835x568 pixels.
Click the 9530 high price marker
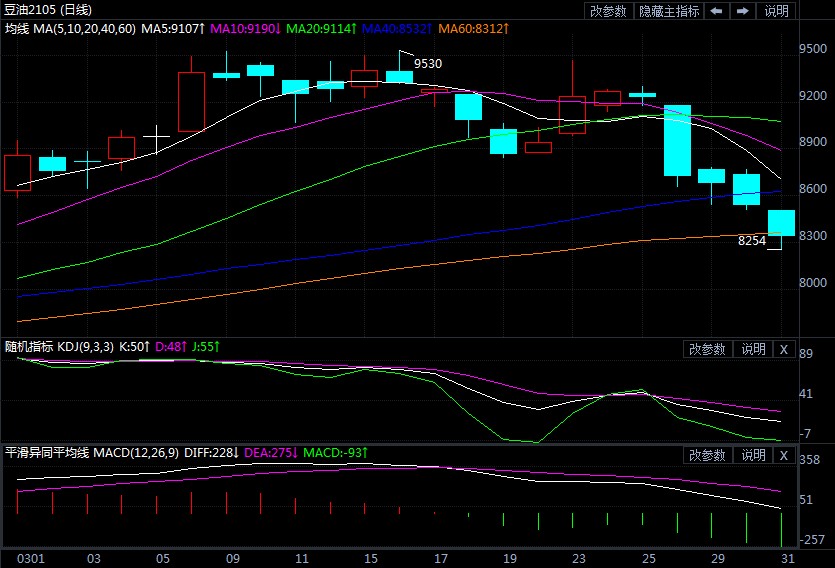click(x=428, y=63)
